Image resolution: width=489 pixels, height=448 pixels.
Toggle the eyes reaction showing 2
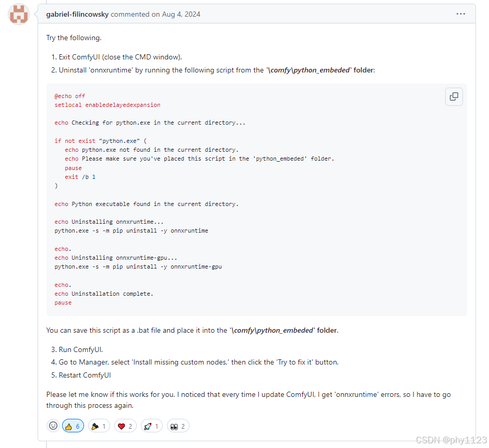click(x=178, y=426)
